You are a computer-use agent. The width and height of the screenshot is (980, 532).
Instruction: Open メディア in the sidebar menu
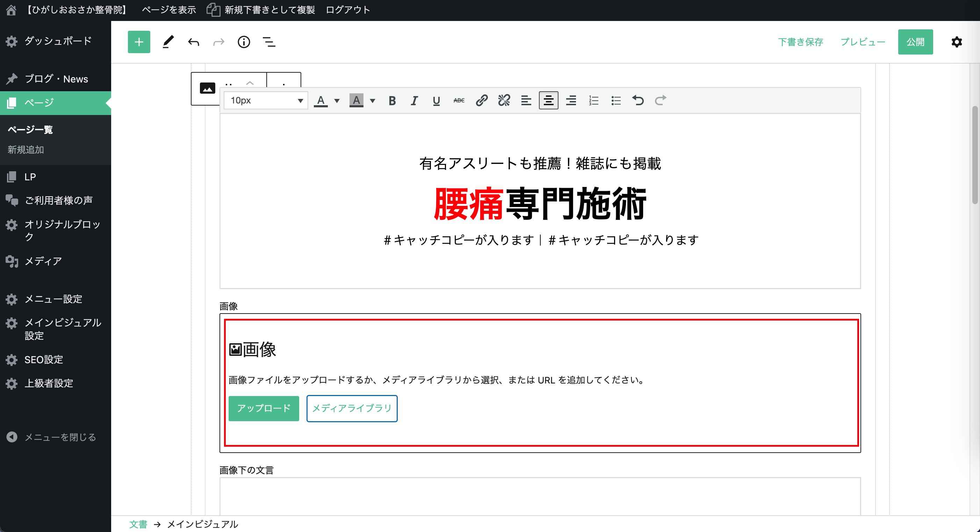tap(43, 261)
